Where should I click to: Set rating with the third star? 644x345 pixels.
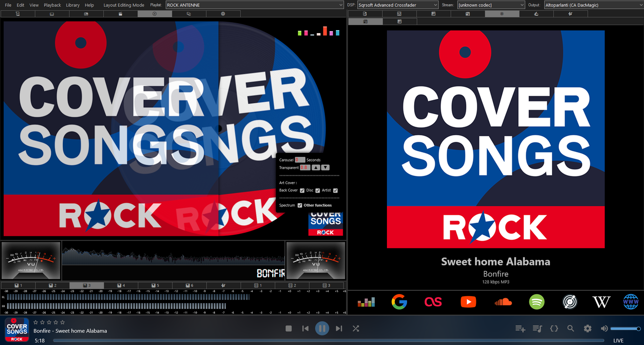click(x=49, y=322)
